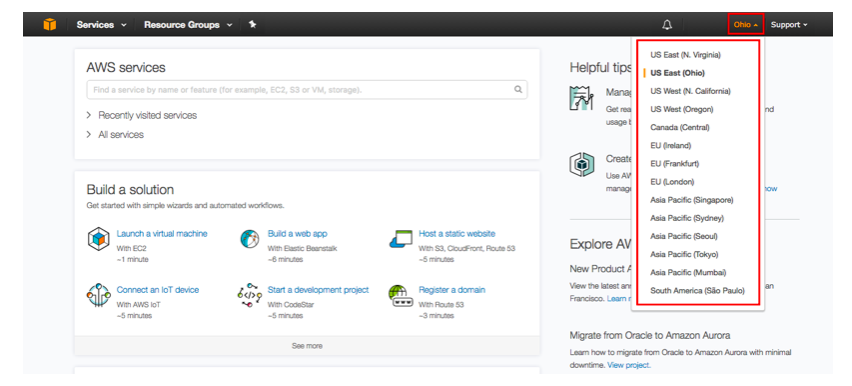The width and height of the screenshot is (852, 386).
Task: Click the Connect an IoT device icon
Action: point(98,295)
